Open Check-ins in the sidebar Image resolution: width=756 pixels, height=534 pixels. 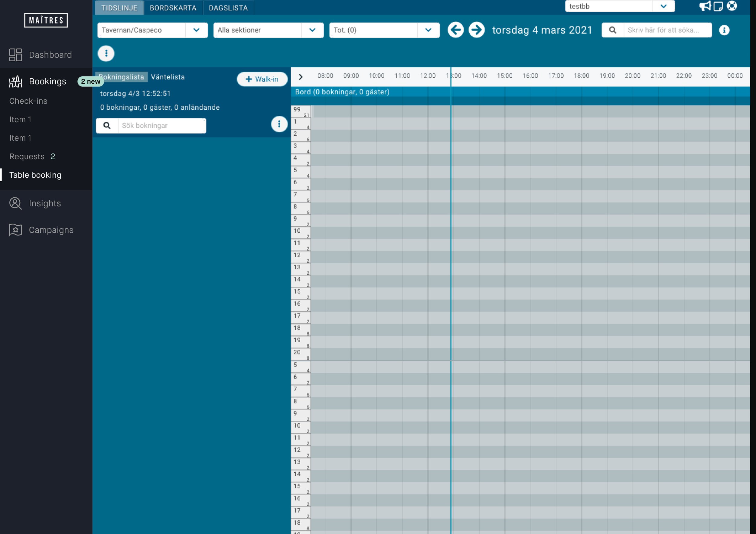click(28, 101)
